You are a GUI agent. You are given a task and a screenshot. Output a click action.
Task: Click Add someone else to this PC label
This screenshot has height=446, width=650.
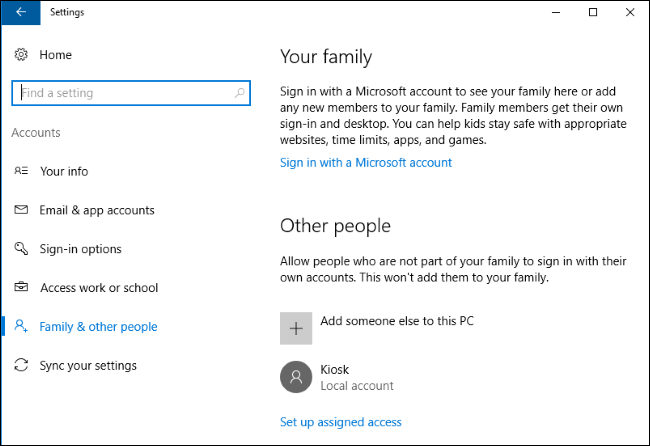[397, 321]
